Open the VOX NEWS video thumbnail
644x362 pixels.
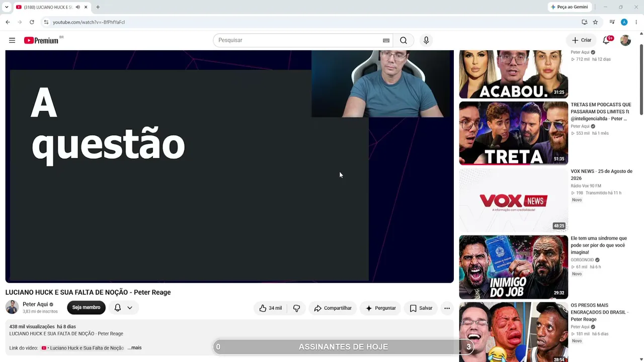(513, 200)
